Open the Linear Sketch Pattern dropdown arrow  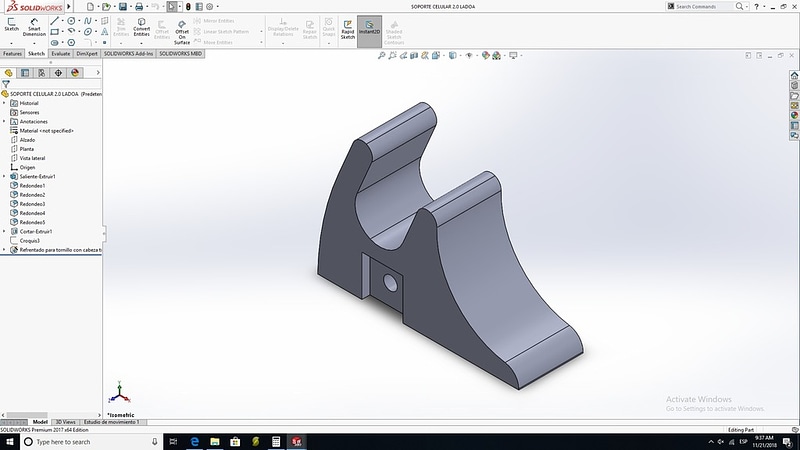click(261, 32)
